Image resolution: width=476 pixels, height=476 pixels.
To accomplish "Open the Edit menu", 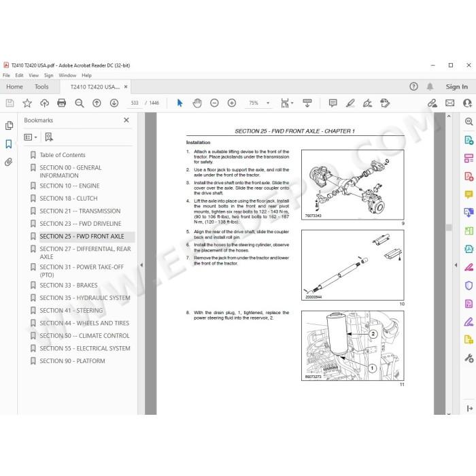I will tap(19, 75).
